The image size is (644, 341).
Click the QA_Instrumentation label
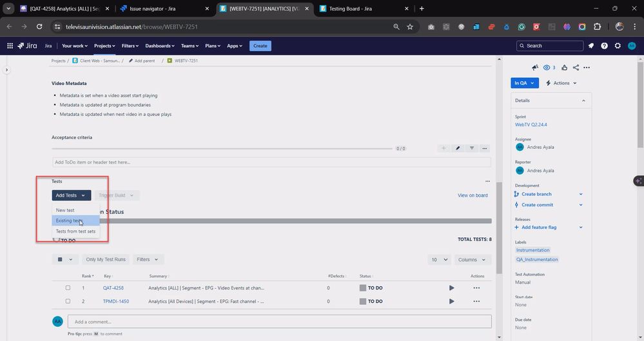[537, 260]
